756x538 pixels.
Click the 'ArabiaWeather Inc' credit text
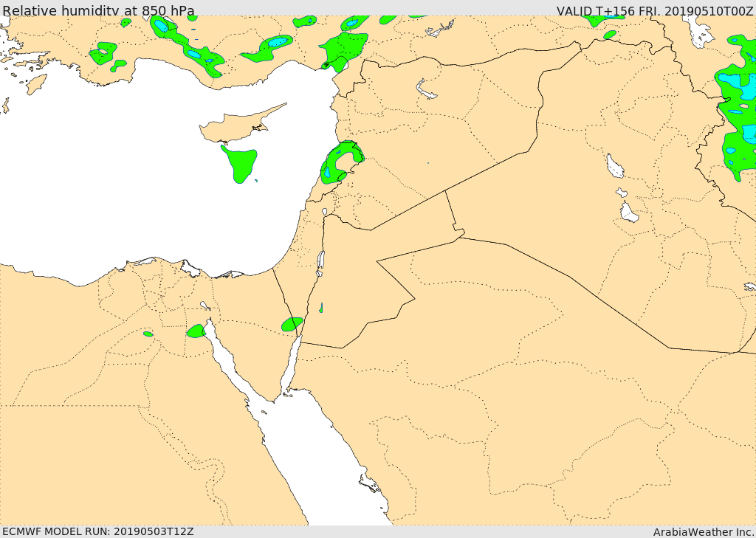click(x=704, y=532)
